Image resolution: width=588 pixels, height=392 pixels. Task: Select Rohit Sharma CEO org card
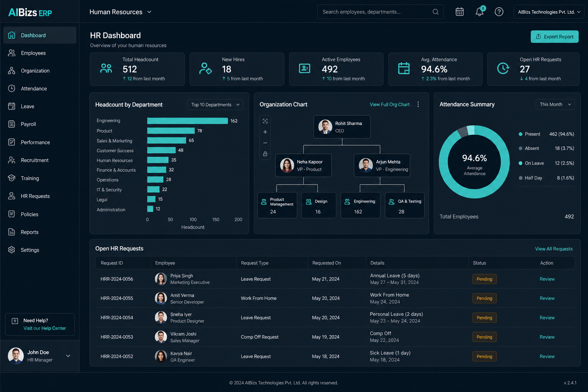(x=342, y=127)
